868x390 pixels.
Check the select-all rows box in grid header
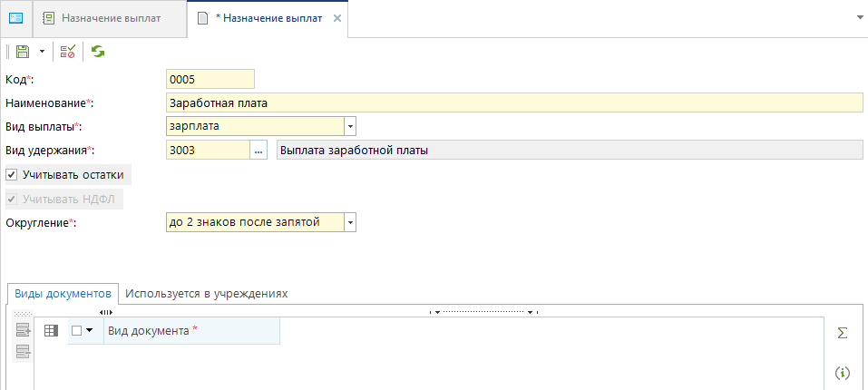(x=77, y=331)
